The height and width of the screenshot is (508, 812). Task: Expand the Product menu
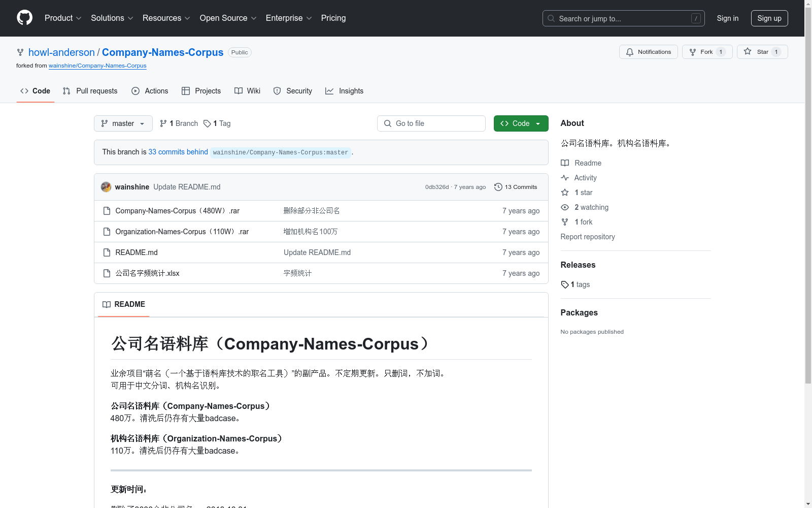click(63, 18)
